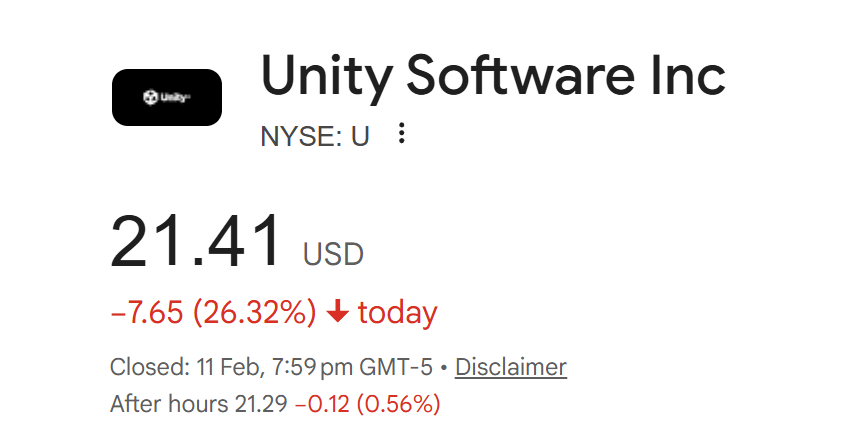
Task: Click the Unity cube icon in logo
Action: click(150, 98)
